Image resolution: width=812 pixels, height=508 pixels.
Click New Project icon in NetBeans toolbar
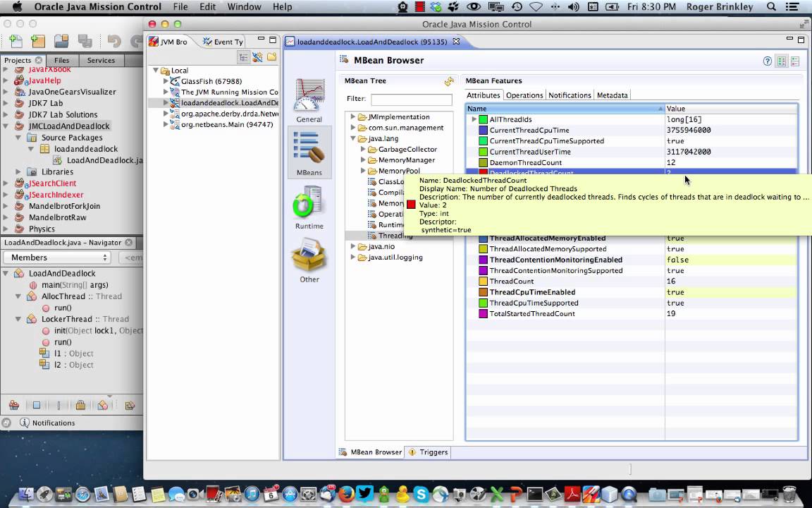pyautogui.click(x=38, y=41)
